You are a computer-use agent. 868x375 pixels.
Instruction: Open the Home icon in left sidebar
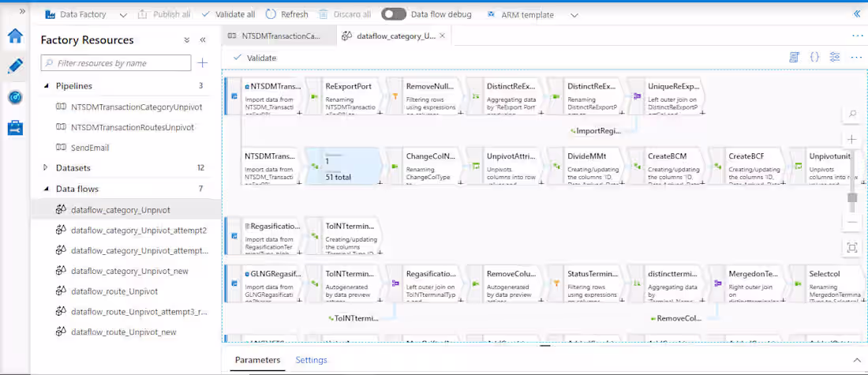point(15,36)
